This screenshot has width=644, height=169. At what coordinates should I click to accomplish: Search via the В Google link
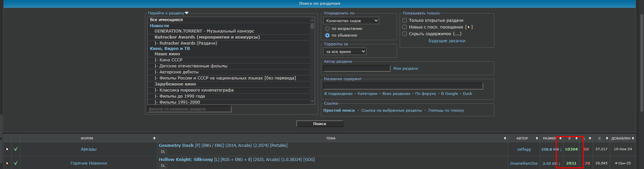point(449,94)
